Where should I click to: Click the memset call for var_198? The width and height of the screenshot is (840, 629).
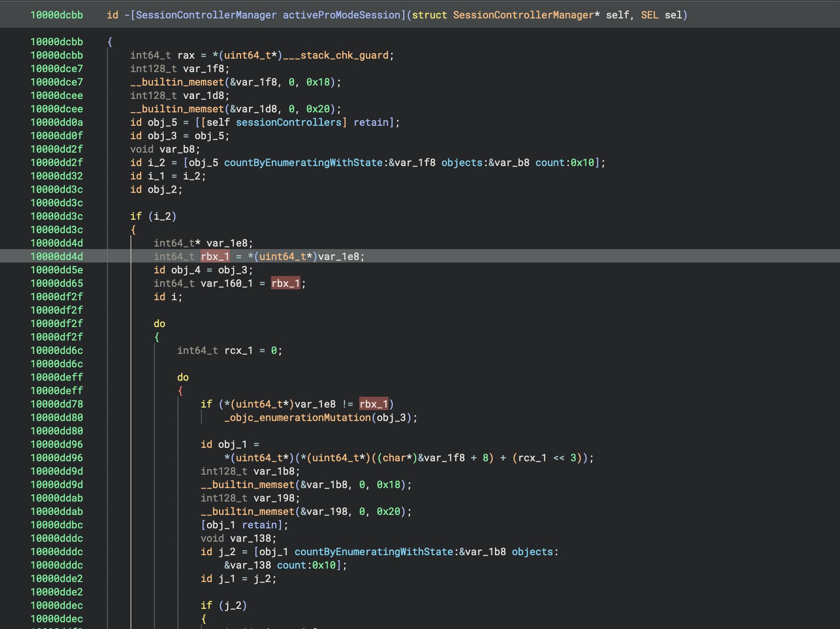click(306, 512)
